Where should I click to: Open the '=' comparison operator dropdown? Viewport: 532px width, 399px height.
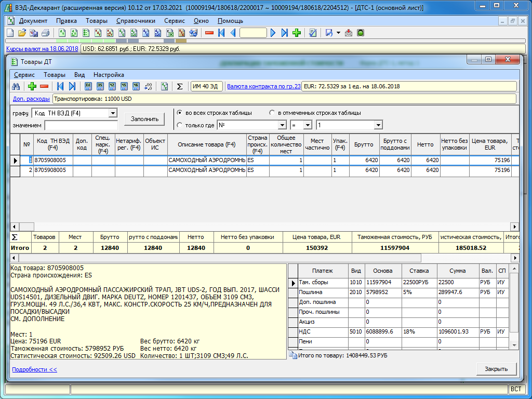[308, 125]
